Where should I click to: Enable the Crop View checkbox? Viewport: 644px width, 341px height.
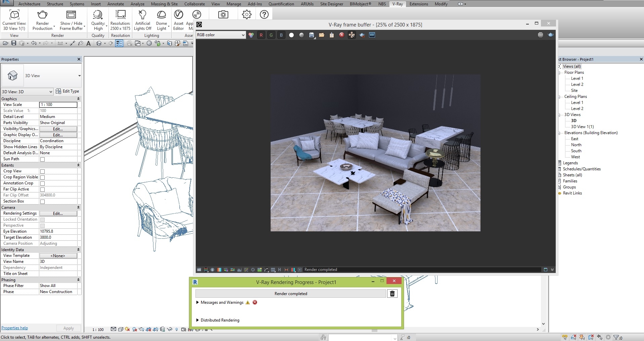coord(43,171)
